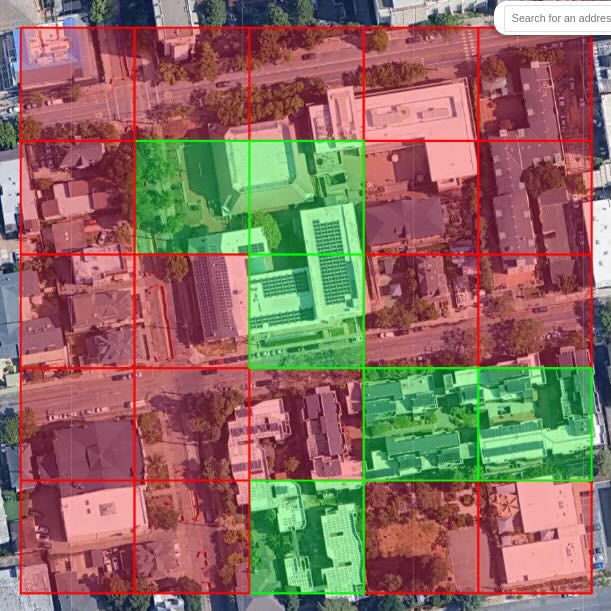Select third-row leftmost red tile with houses
Image resolution: width=611 pixels, height=611 pixels.
(x=78, y=311)
